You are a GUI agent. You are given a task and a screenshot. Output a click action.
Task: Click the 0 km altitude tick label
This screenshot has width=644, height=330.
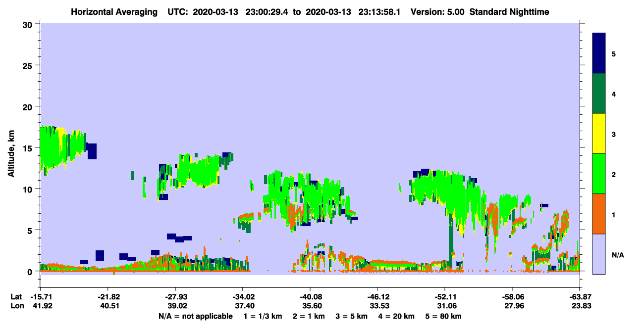click(31, 272)
